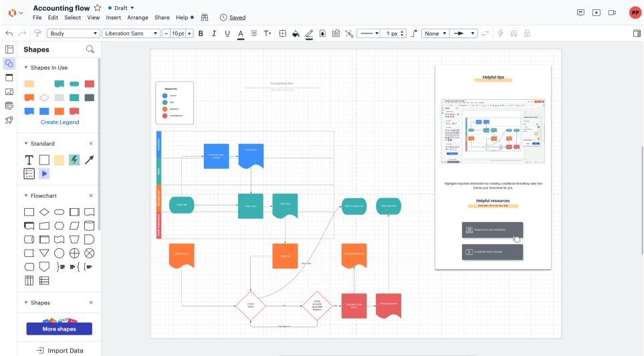
Task: Open text options T icon
Action: (267, 33)
